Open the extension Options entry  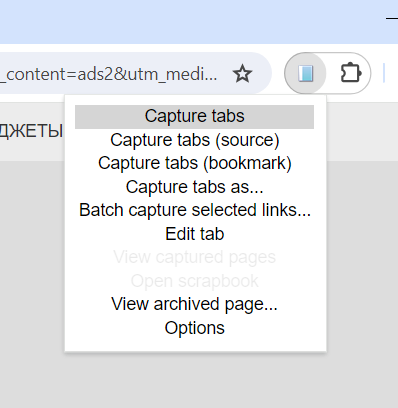pyautogui.click(x=194, y=328)
